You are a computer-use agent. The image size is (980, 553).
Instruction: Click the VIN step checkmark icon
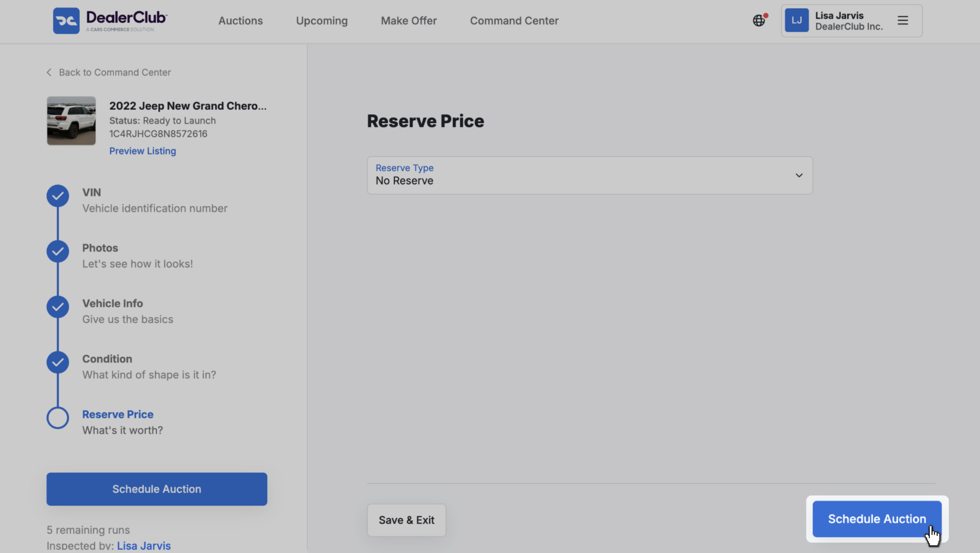click(x=58, y=196)
